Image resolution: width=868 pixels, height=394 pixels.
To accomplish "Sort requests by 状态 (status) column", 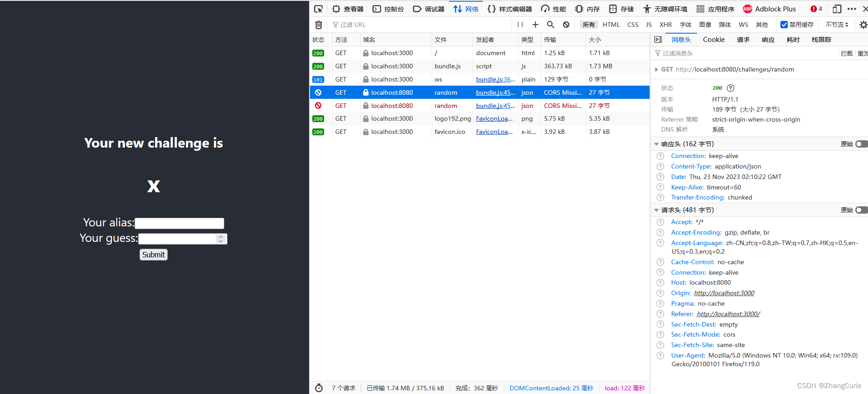I will [x=321, y=40].
